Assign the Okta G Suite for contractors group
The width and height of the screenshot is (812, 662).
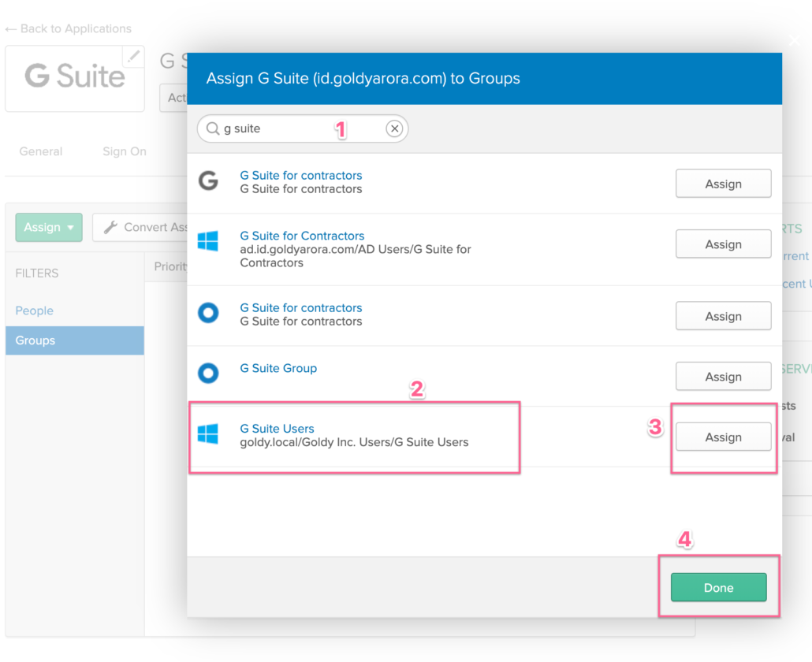click(x=724, y=316)
